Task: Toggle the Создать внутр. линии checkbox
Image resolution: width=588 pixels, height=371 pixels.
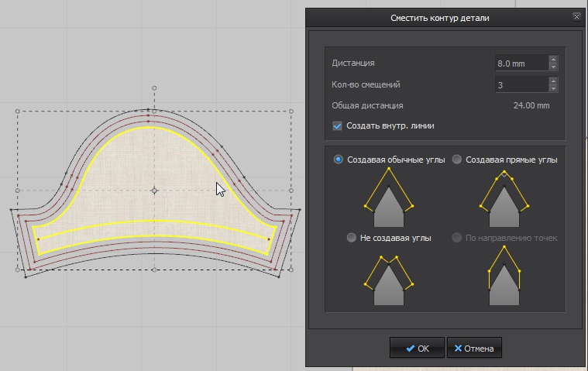Action: (337, 125)
